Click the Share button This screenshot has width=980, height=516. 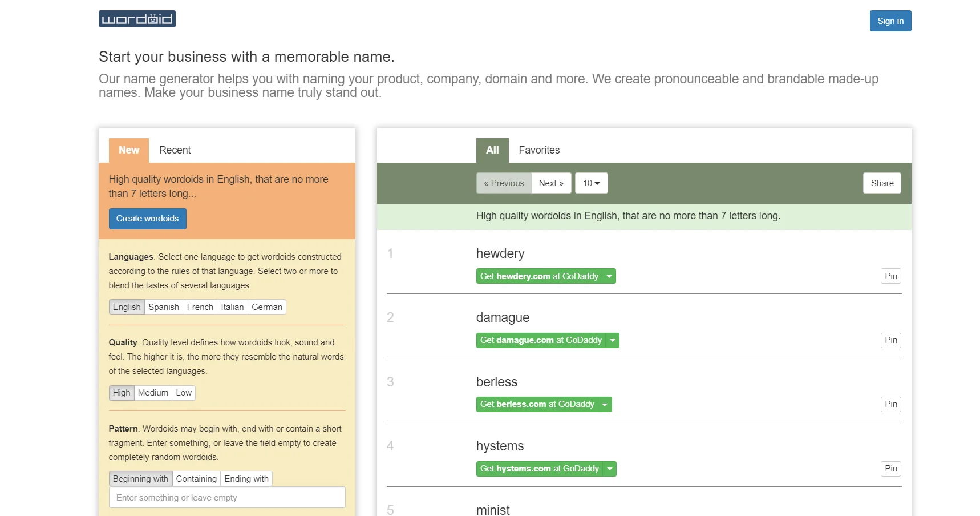click(x=882, y=183)
